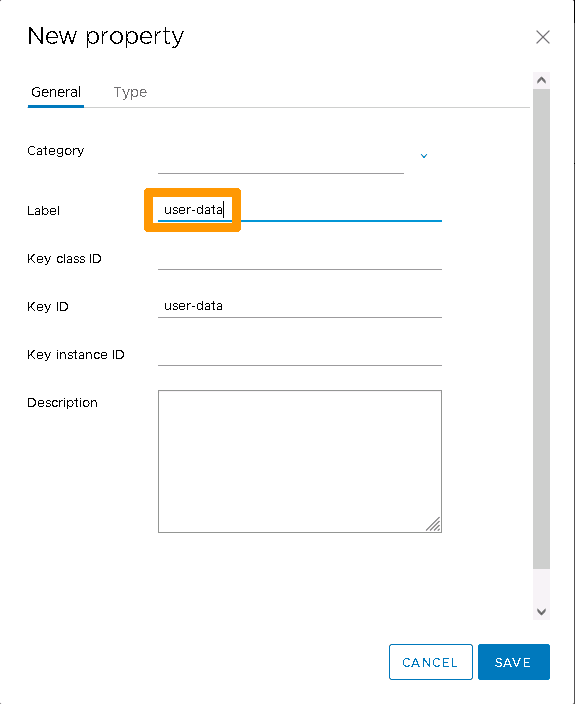Click the scrollbar up arrow
This screenshot has height=704, width=575.
[x=541, y=80]
